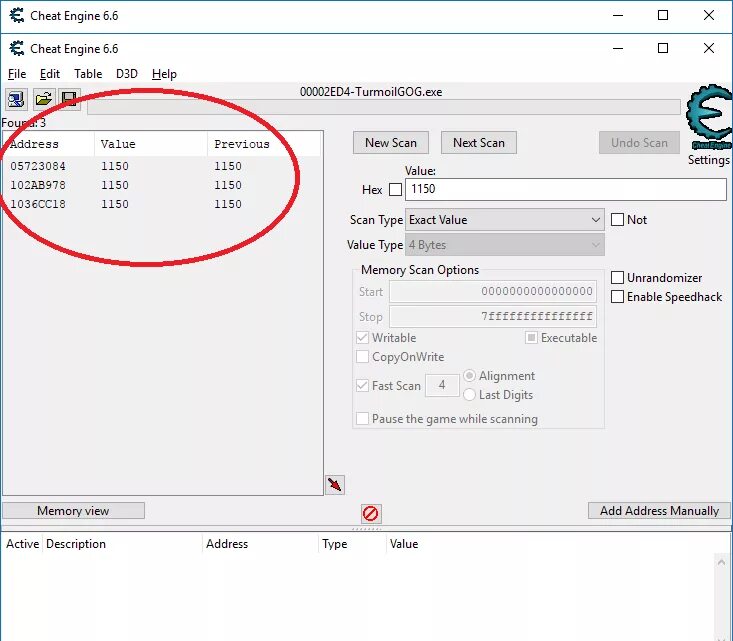Click the Active column header
This screenshot has width=733, height=641.
tap(22, 544)
